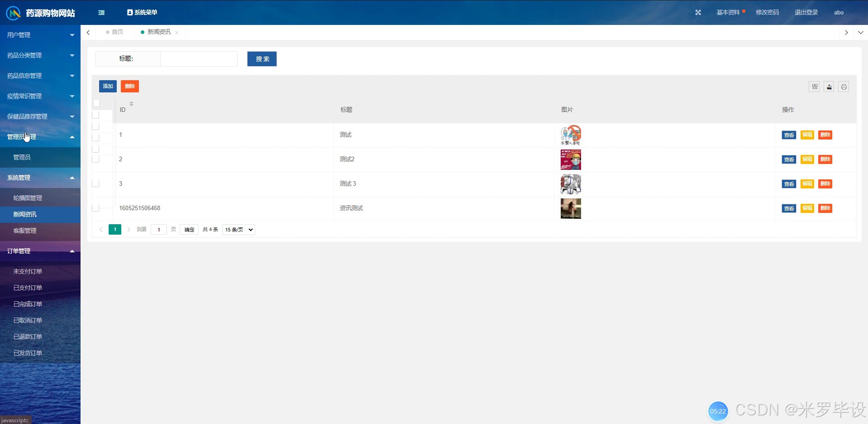Check the row with ID 2
Image resolution: width=868 pixels, height=424 pixels.
95,159
